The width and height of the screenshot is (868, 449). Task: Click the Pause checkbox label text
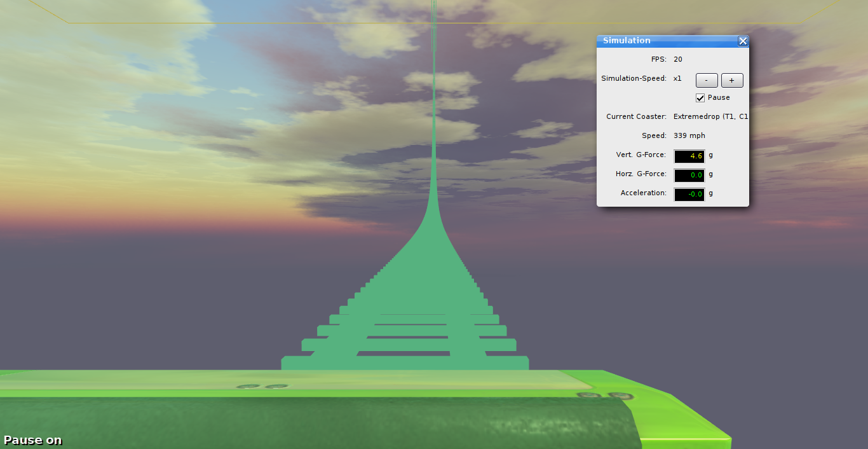[x=719, y=98]
